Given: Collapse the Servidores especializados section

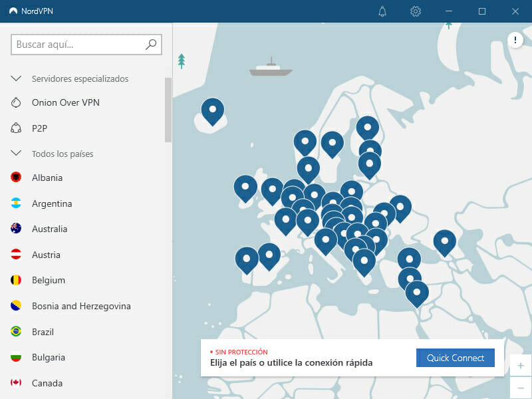Looking at the screenshot, I should point(16,78).
